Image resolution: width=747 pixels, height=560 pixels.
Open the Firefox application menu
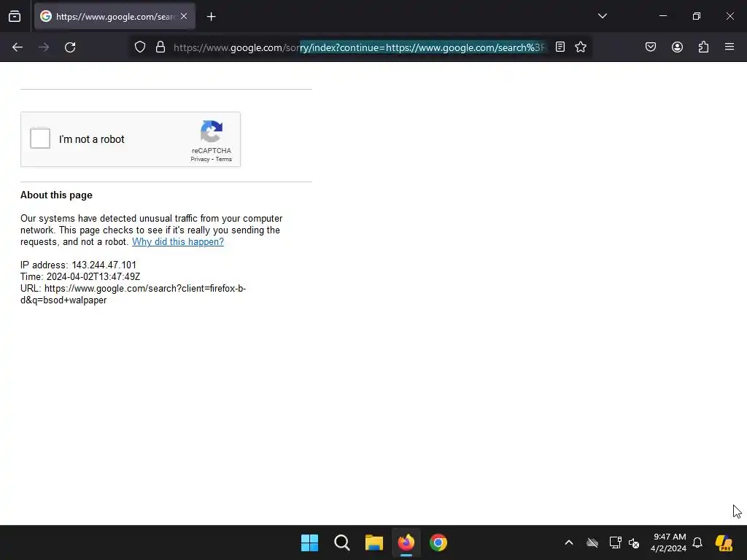click(729, 47)
